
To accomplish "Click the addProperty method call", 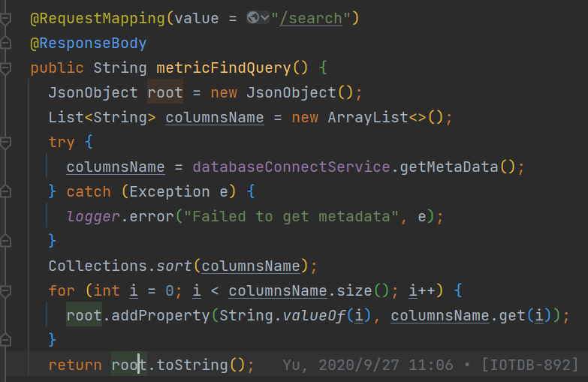I will 161,316.
